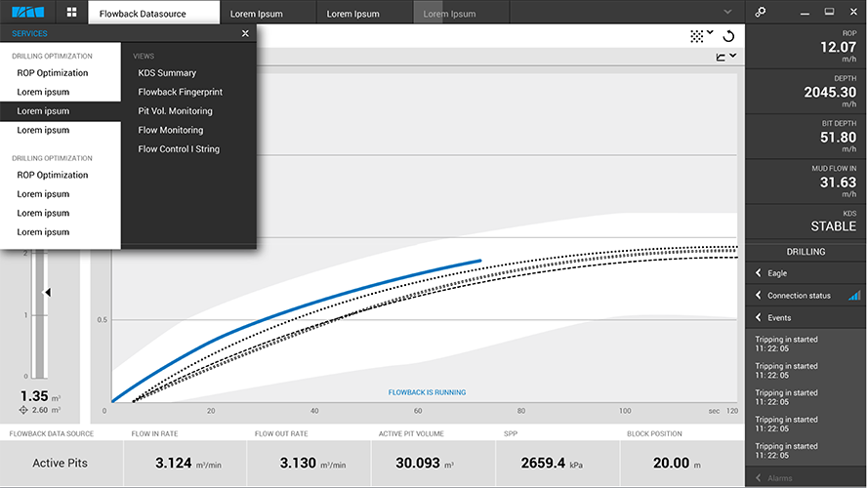Select Flowback Fingerprint view

click(x=181, y=92)
